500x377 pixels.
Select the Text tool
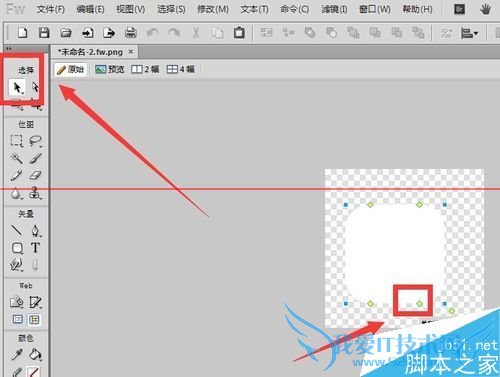[x=35, y=248]
